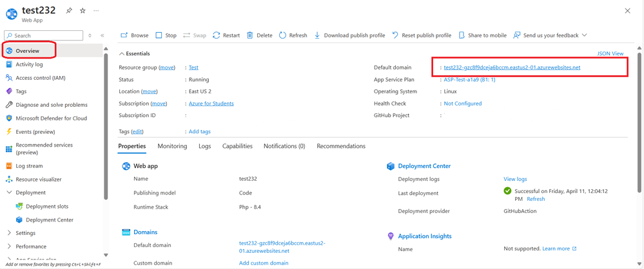Click Add custom domain
This screenshot has height=269, width=644.
click(264, 263)
